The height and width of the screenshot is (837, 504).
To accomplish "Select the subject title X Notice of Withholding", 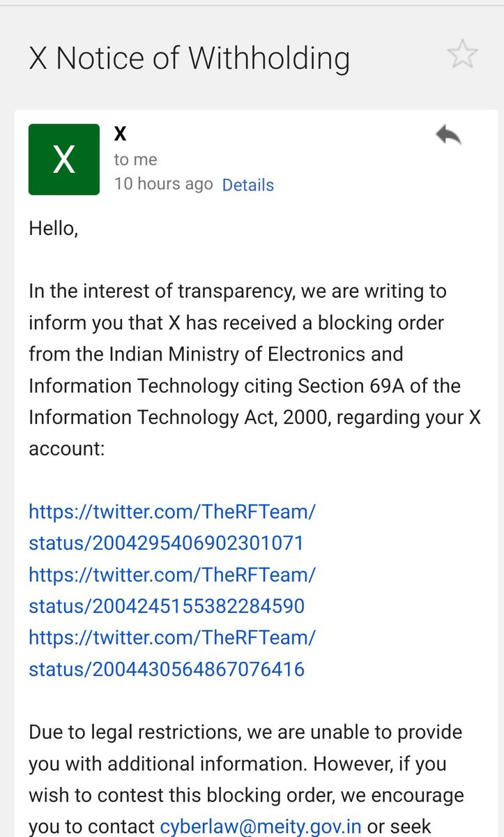I will pos(189,58).
